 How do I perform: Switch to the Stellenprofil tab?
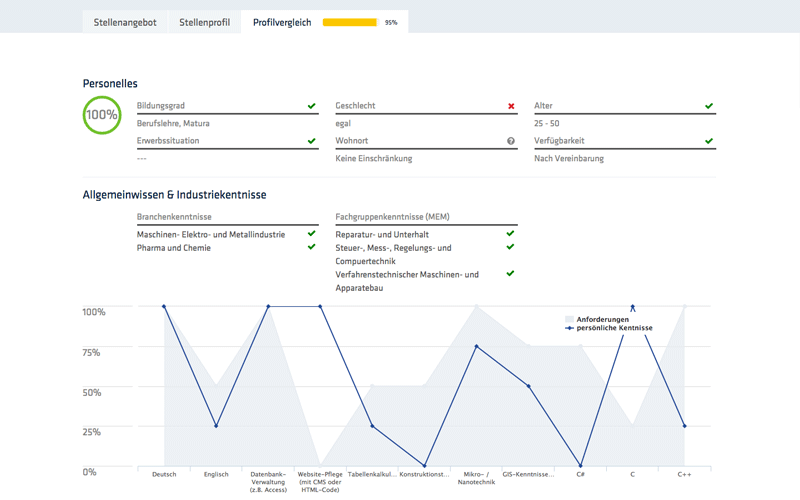point(204,22)
